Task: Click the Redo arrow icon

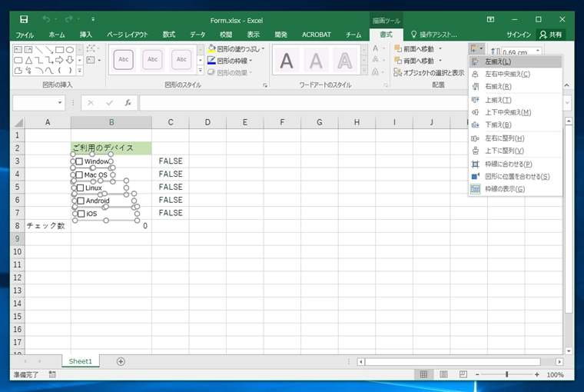Action: point(69,19)
